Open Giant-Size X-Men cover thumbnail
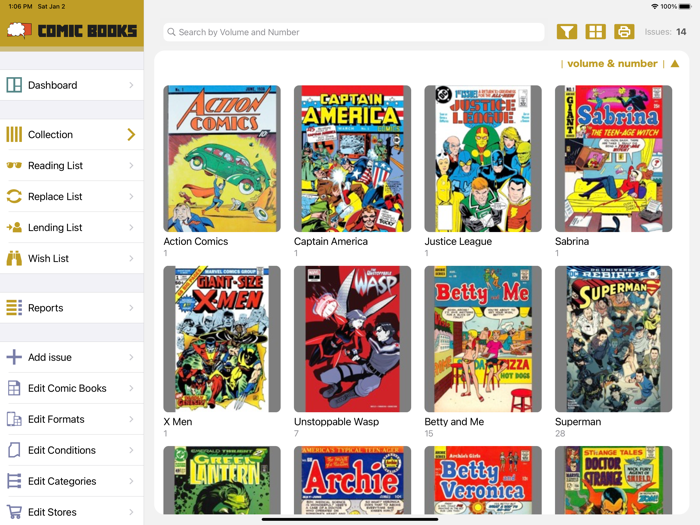 click(x=222, y=339)
